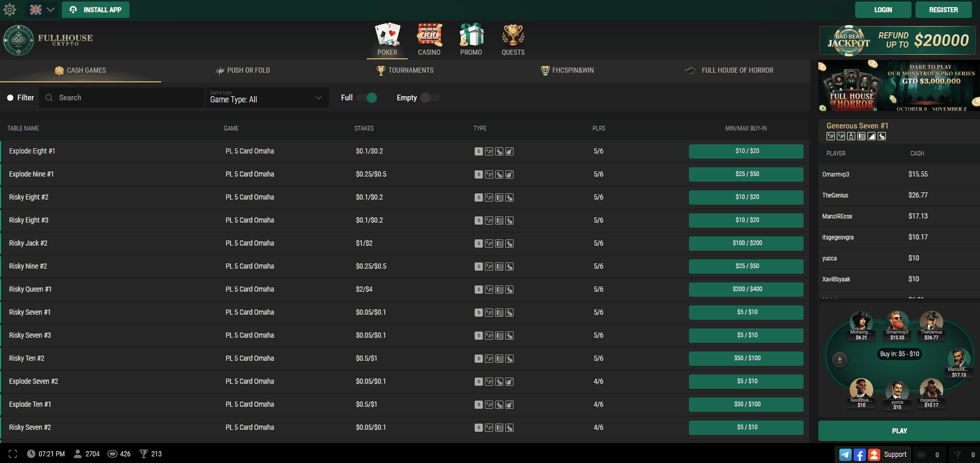Open the Quests trophy icon
Viewport: 980px width, 463px height.
513,35
